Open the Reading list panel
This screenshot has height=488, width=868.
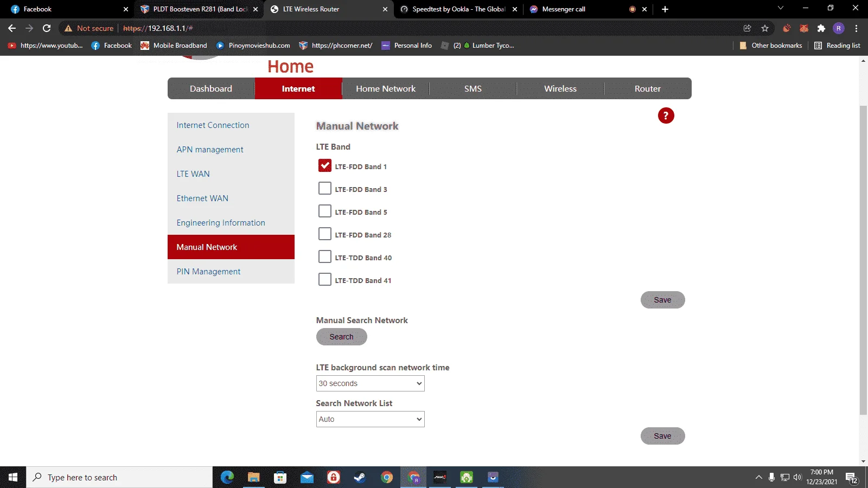coord(838,46)
